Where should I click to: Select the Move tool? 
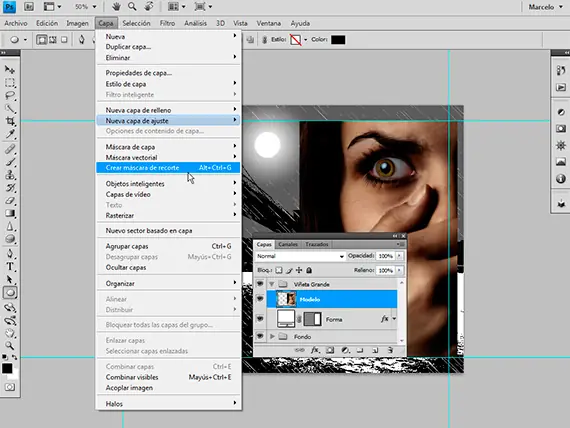pos(10,69)
